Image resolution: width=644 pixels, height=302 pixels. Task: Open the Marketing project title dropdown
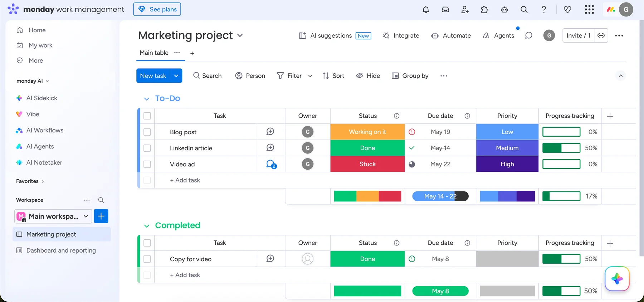(240, 35)
